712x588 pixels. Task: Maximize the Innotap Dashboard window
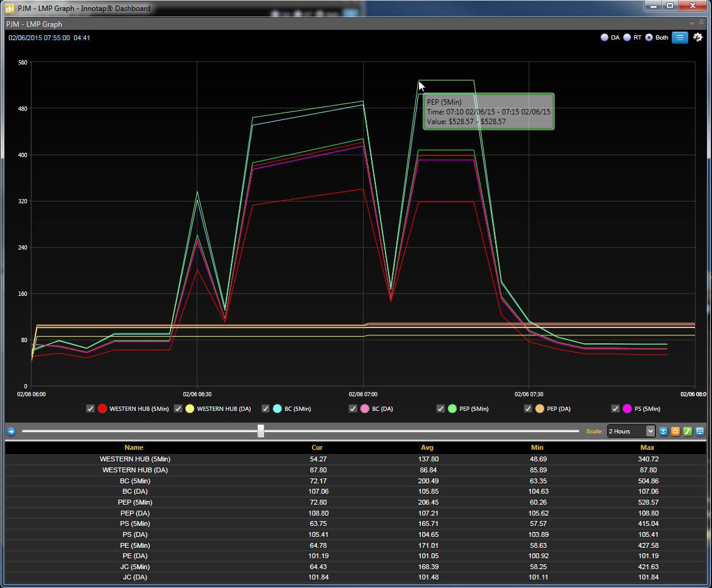670,5
